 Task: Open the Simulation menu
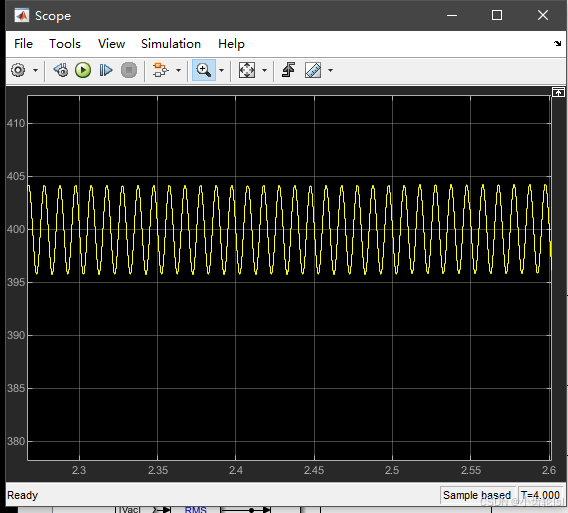point(171,44)
